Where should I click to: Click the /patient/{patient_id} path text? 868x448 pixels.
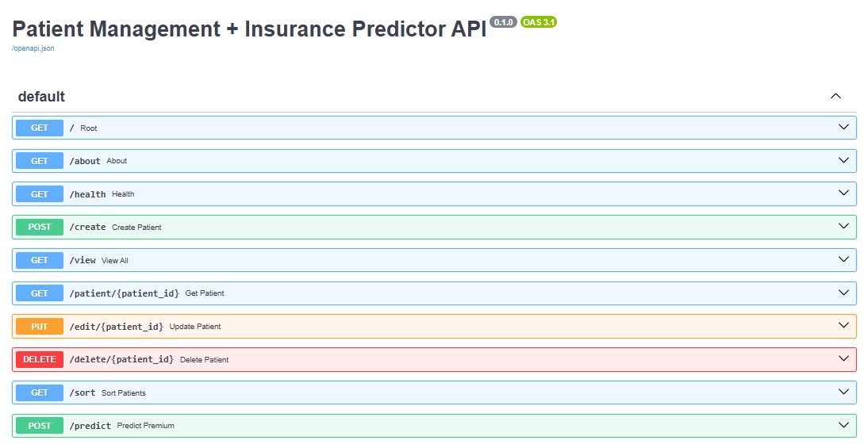click(124, 293)
